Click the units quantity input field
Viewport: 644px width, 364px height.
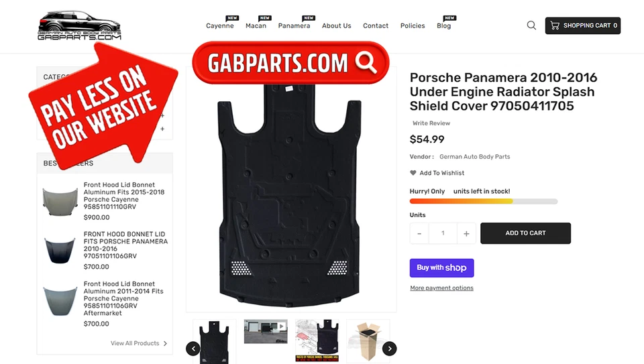tap(443, 233)
